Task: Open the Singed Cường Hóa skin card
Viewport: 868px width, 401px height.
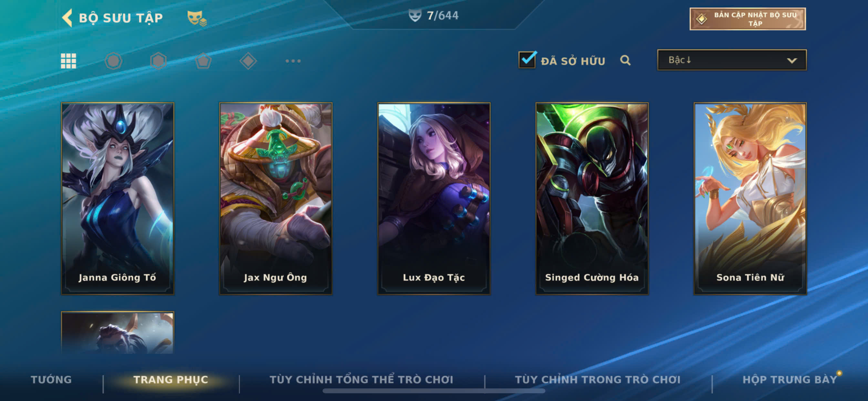Action: click(x=592, y=199)
